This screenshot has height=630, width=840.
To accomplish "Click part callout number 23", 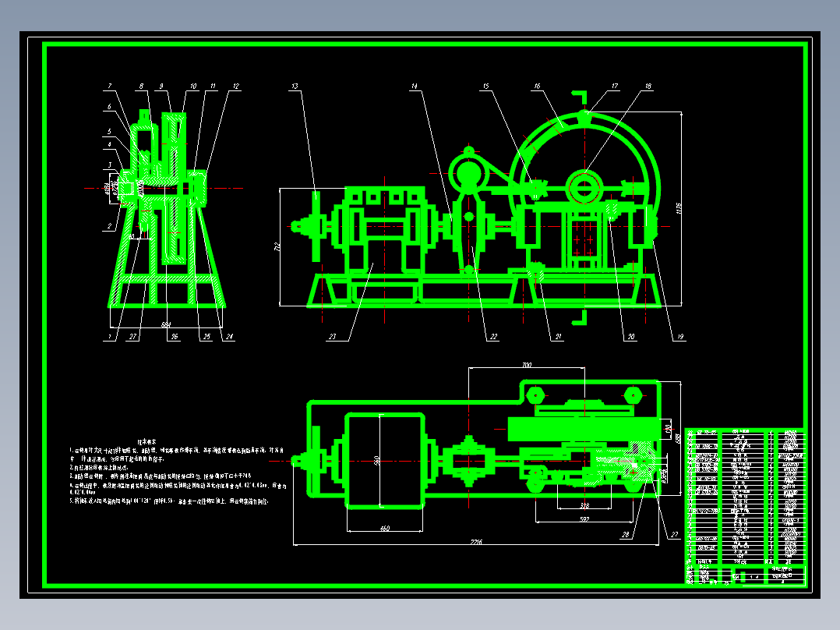I will pos(332,337).
